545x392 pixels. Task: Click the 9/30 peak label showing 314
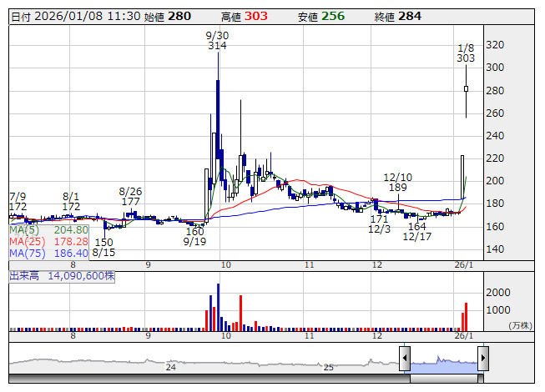pyautogui.click(x=217, y=41)
